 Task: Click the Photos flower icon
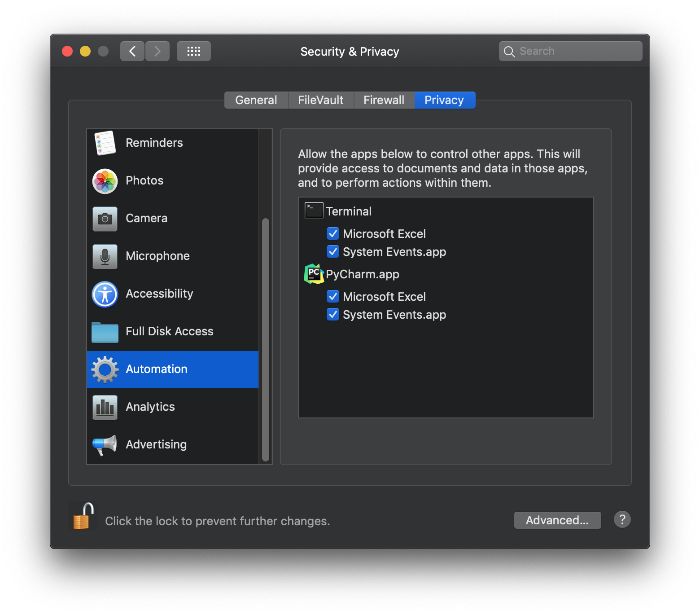[x=105, y=181]
